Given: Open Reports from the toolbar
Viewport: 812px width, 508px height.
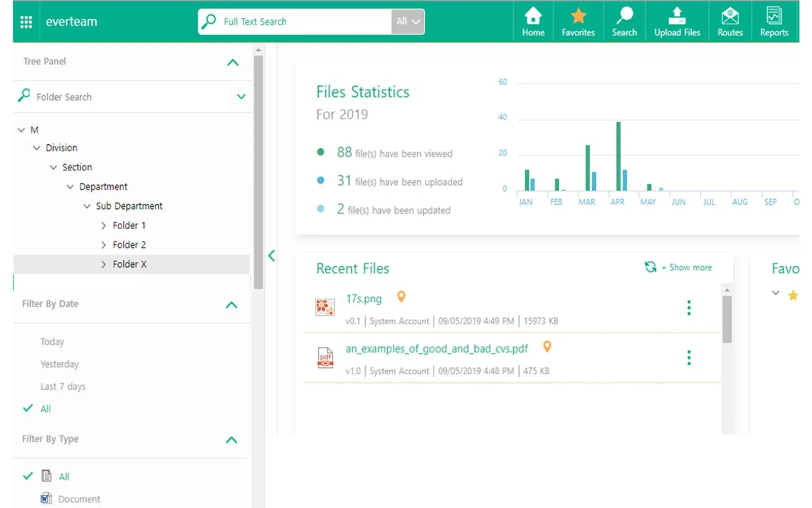Looking at the screenshot, I should coord(774,22).
